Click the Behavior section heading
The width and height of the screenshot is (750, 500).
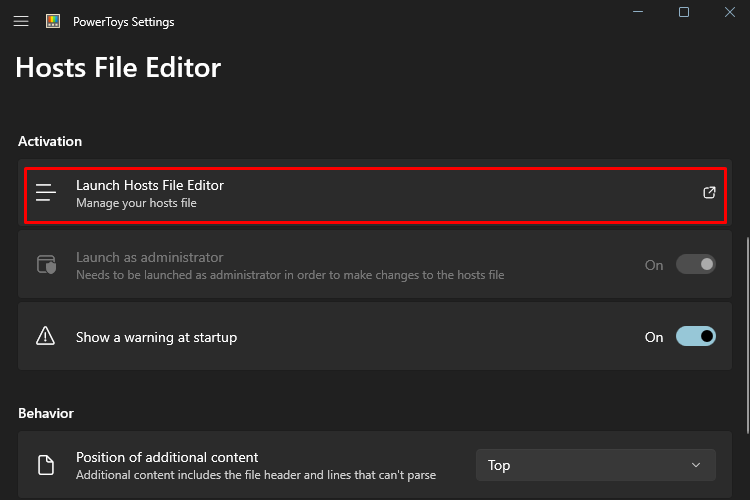point(46,413)
